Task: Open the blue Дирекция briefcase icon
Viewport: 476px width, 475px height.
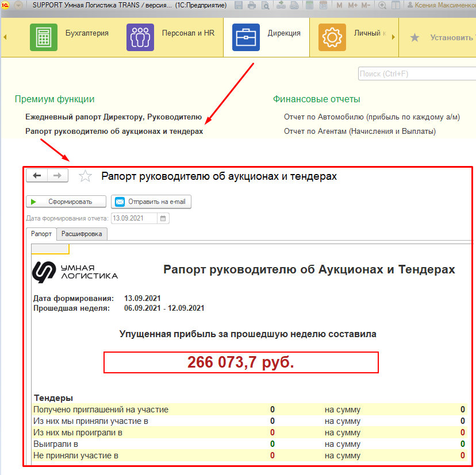Action: pyautogui.click(x=246, y=37)
